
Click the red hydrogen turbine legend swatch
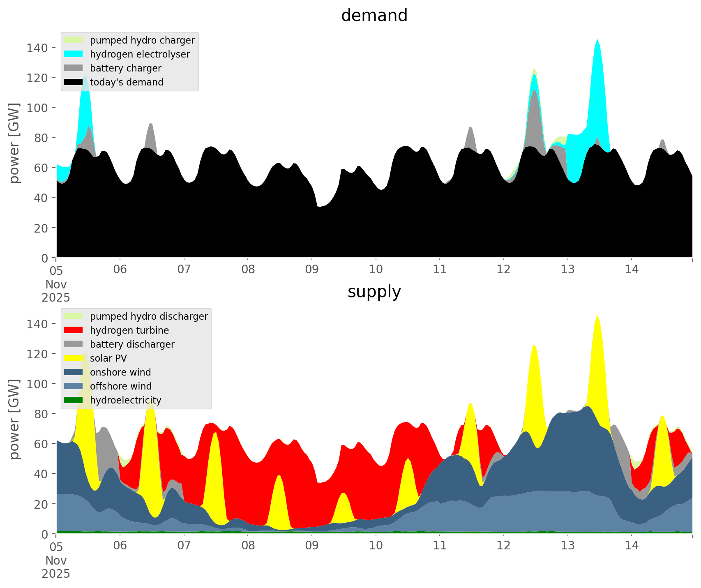74,330
